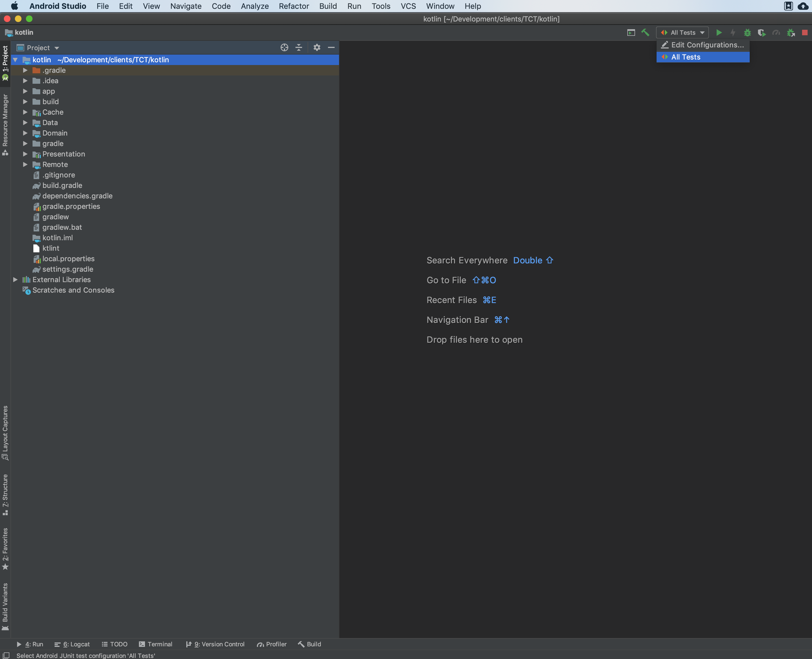This screenshot has width=812, height=659.
Task: Click the tool windows toggle in the status bar corner
Action: [x=6, y=655]
